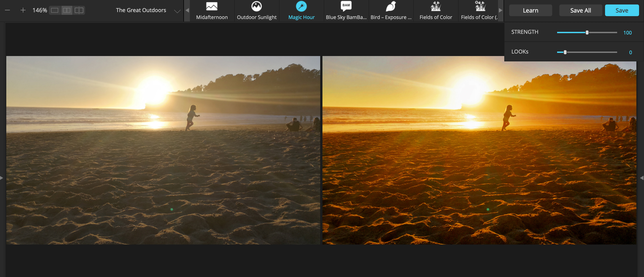This screenshot has height=277, width=644.
Task: Open The Great Outdoors category dropdown
Action: 177,11
